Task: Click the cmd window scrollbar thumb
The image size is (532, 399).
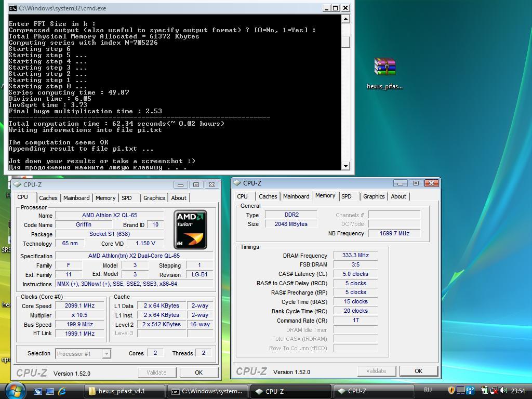Action: 345,42
